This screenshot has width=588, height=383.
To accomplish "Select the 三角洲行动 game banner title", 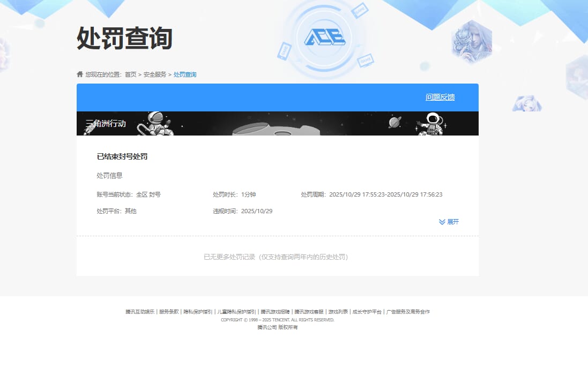I will click(x=106, y=124).
